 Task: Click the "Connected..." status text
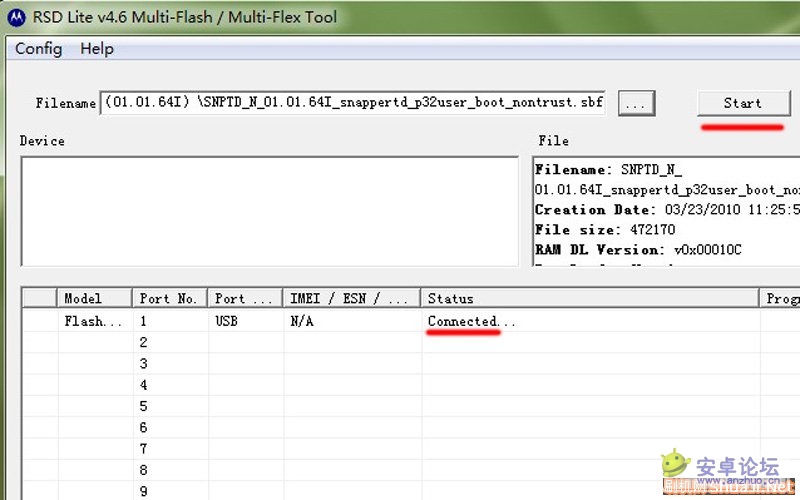(x=471, y=321)
